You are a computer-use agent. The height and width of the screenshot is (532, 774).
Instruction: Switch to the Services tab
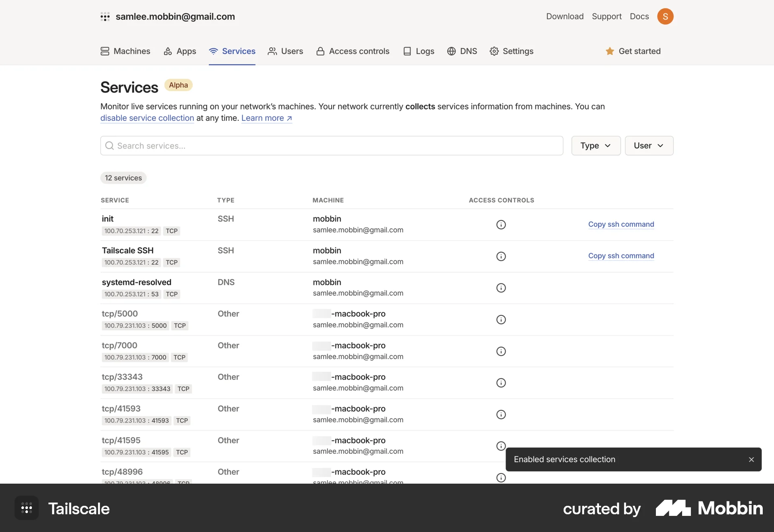coord(232,51)
